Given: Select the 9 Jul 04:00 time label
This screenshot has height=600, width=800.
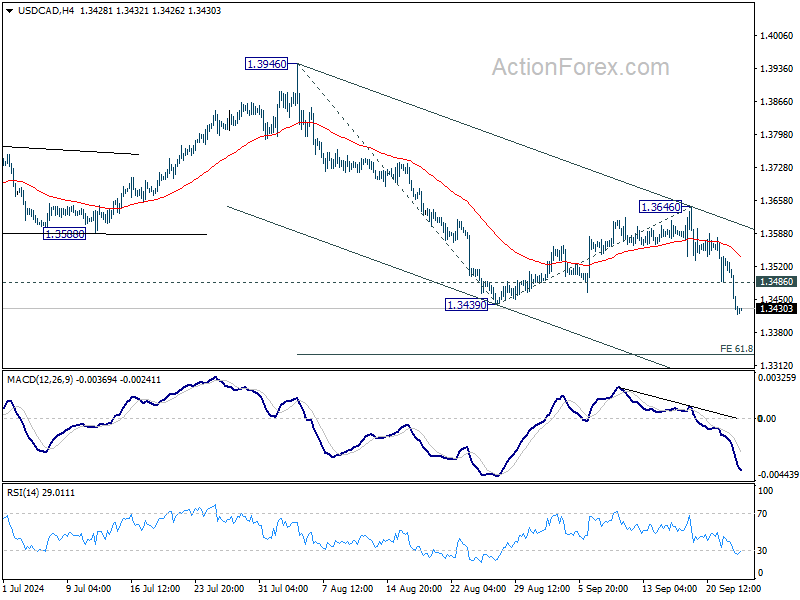Looking at the screenshot, I should [x=89, y=588].
